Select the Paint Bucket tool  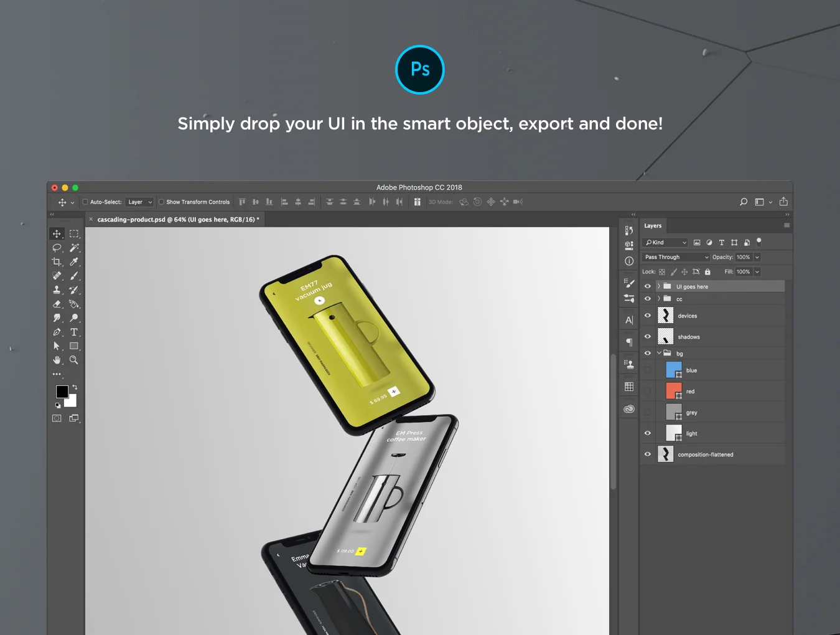pyautogui.click(x=74, y=304)
